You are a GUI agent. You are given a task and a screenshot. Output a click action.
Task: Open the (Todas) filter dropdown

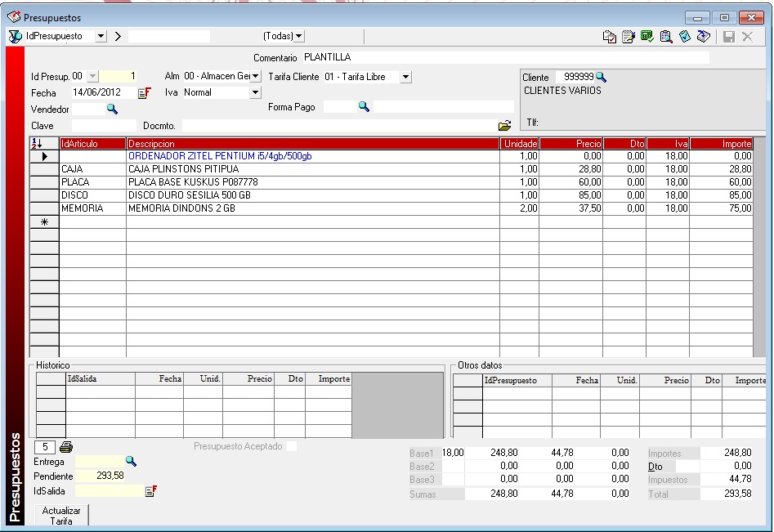(x=298, y=36)
